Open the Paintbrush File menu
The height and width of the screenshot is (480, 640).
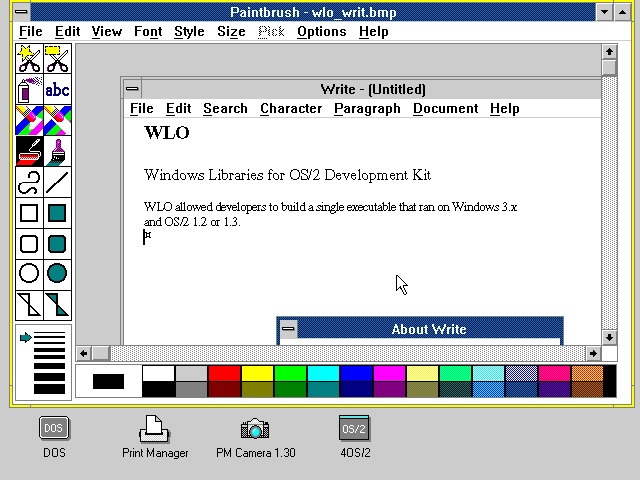coord(31,32)
